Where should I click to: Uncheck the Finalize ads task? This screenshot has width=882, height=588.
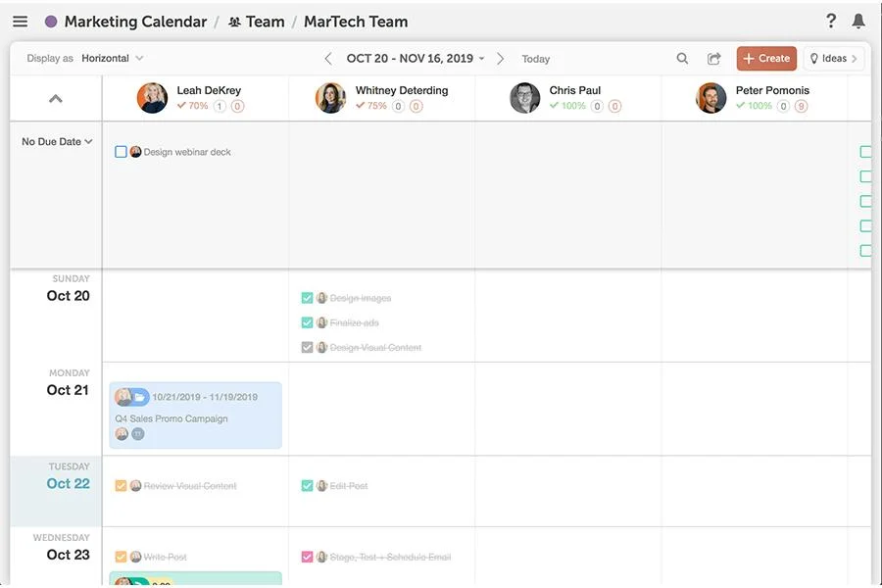tap(307, 322)
